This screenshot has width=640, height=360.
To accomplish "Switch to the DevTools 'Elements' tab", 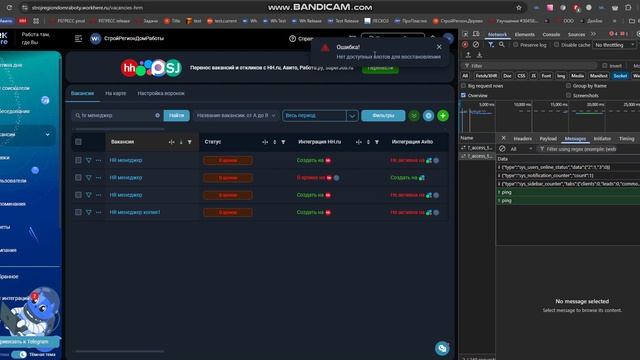I will 524,35.
